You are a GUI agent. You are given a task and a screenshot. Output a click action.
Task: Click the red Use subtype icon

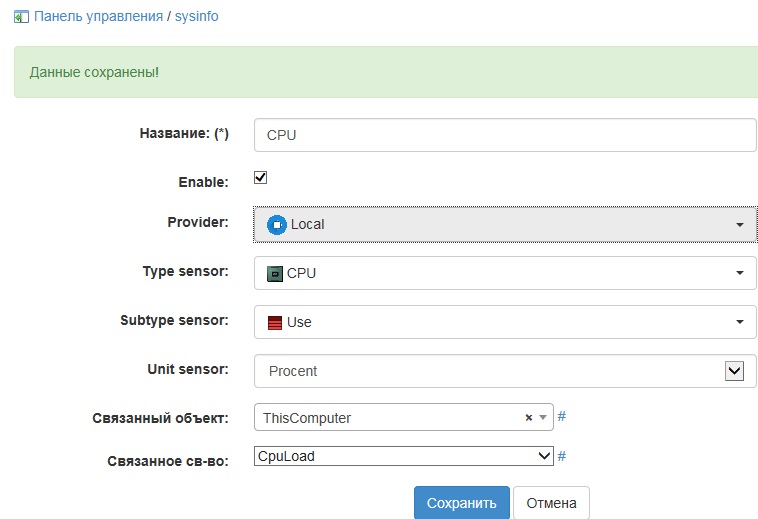pos(275,322)
